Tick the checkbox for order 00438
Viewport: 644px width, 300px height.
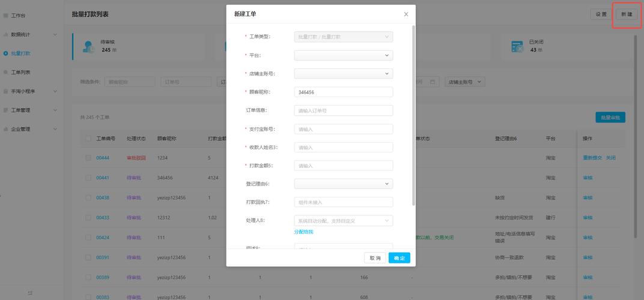(x=88, y=197)
